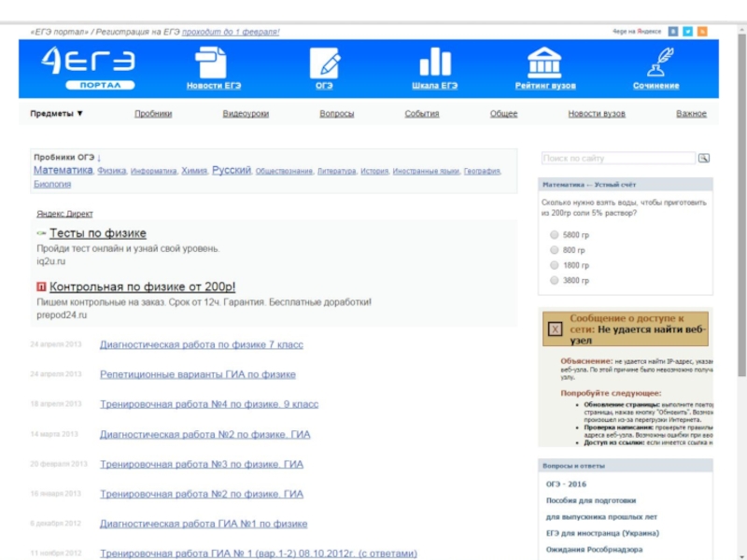This screenshot has height=560, width=747.
Task: Click the RSS feed icon
Action: point(702,32)
